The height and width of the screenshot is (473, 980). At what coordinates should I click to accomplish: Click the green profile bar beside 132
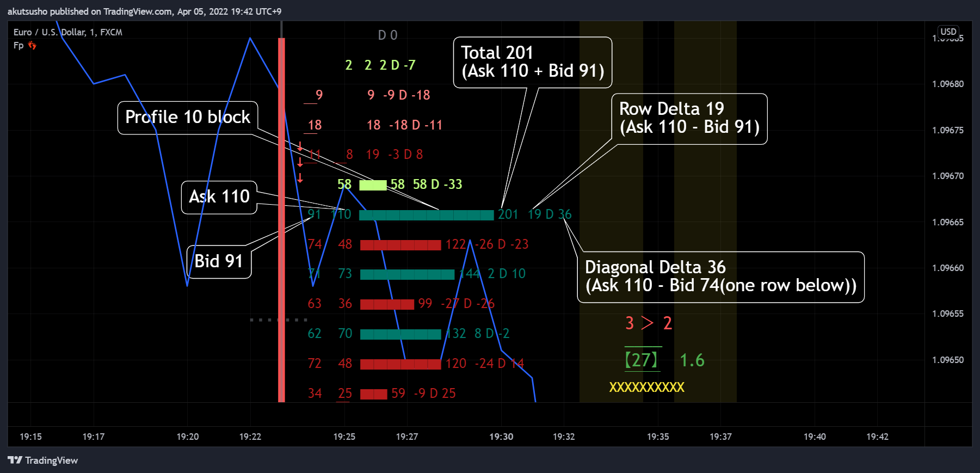(x=400, y=334)
